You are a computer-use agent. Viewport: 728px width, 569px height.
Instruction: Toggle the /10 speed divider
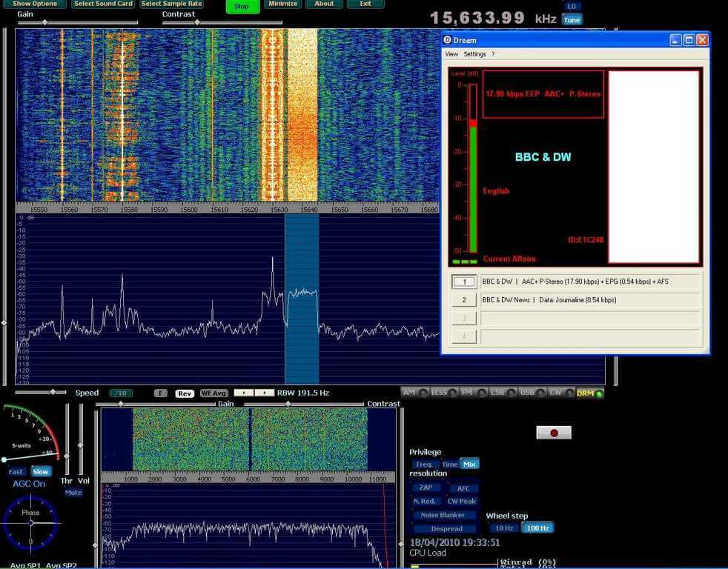tap(121, 393)
